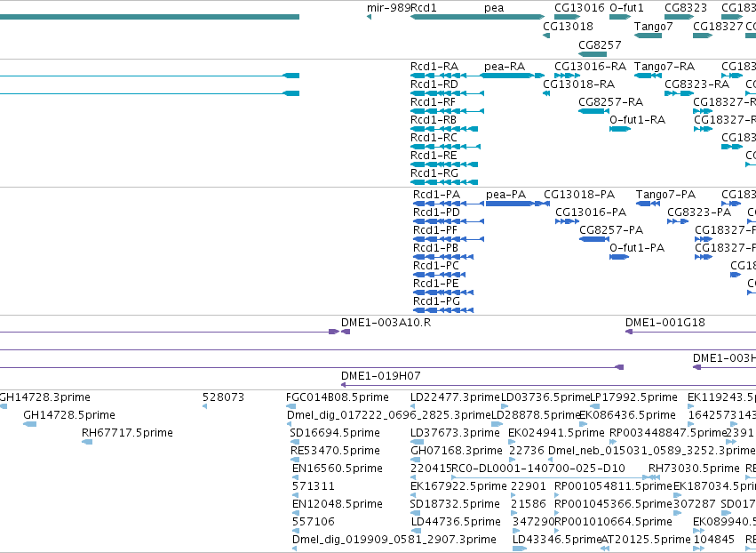Click the RH73030.5prime EST label

[695, 469]
